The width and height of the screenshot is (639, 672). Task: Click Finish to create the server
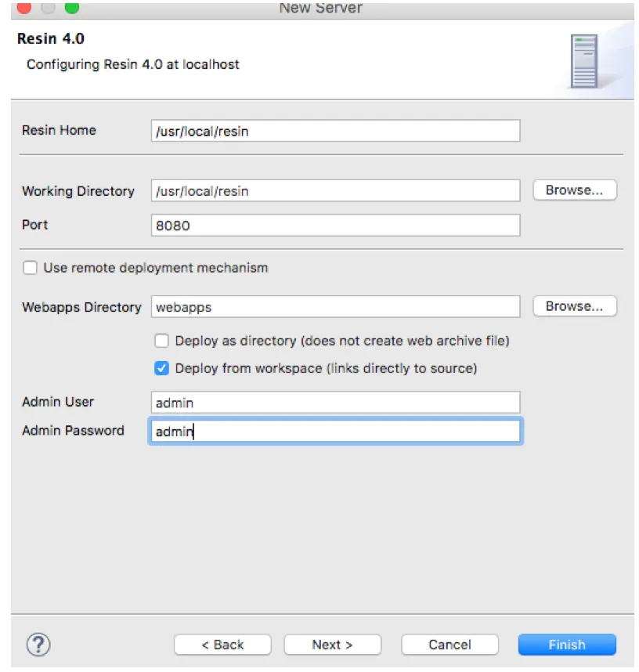[567, 645]
